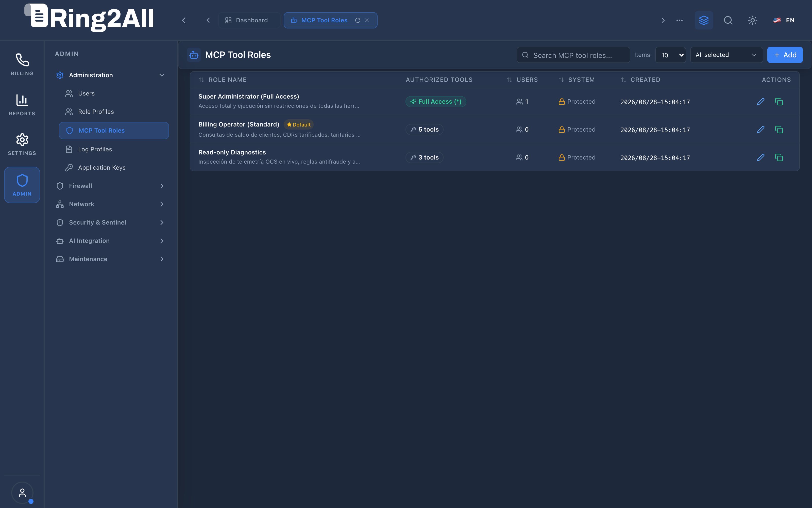Open the tabs overflow ellipsis menu
The image size is (812, 508).
click(x=680, y=20)
